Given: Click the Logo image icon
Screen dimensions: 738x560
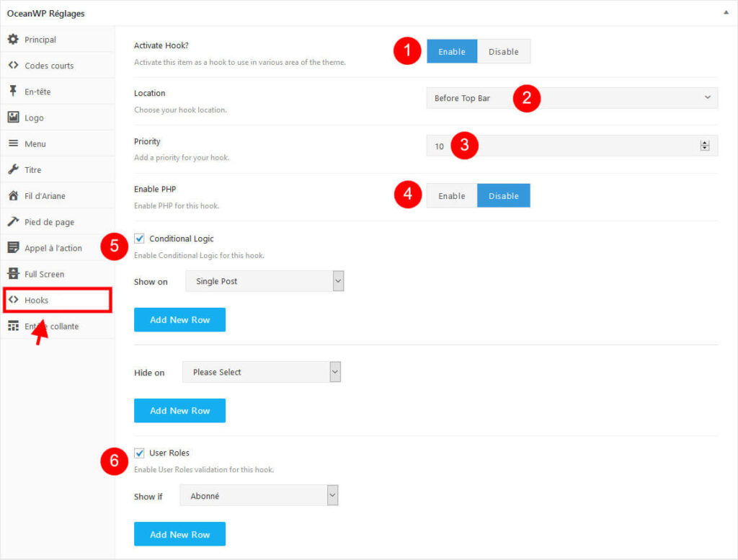Looking at the screenshot, I should tap(13, 117).
